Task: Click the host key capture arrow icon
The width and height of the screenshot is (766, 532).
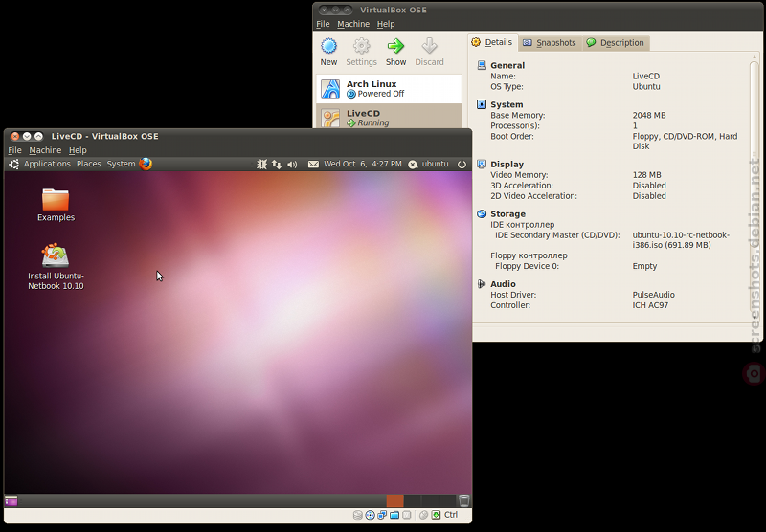Action: click(x=437, y=515)
